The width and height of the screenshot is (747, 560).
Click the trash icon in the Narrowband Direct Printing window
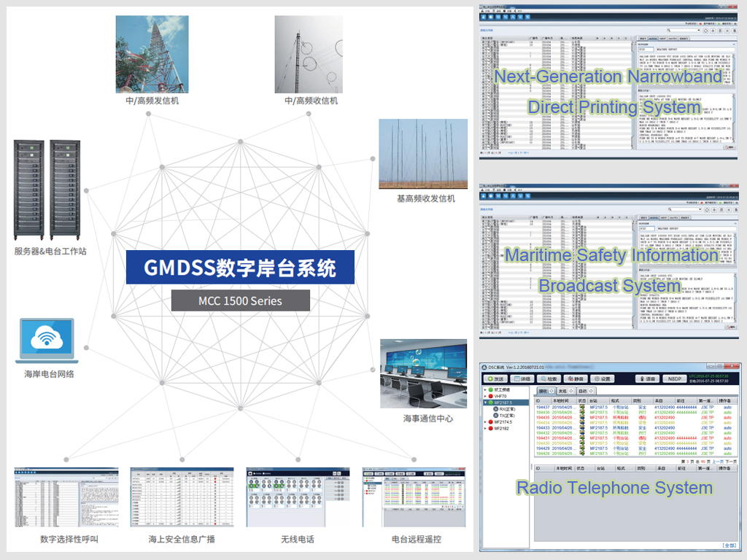click(720, 31)
